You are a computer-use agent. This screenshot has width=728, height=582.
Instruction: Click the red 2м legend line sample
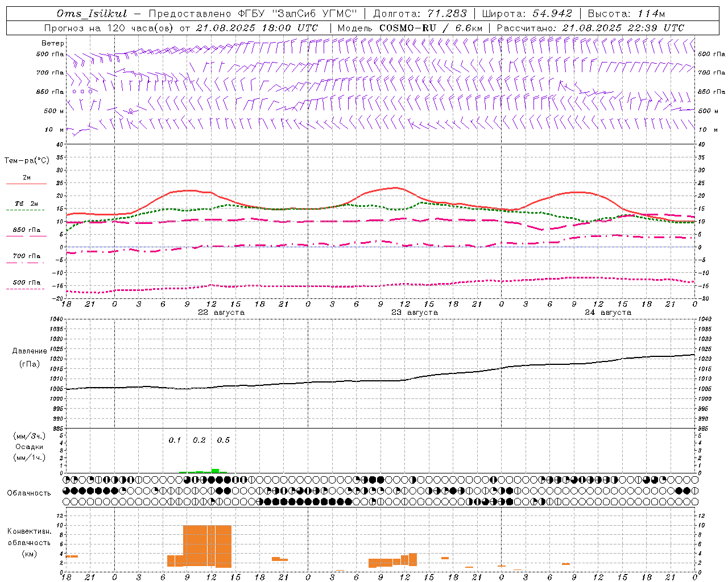coord(26,184)
